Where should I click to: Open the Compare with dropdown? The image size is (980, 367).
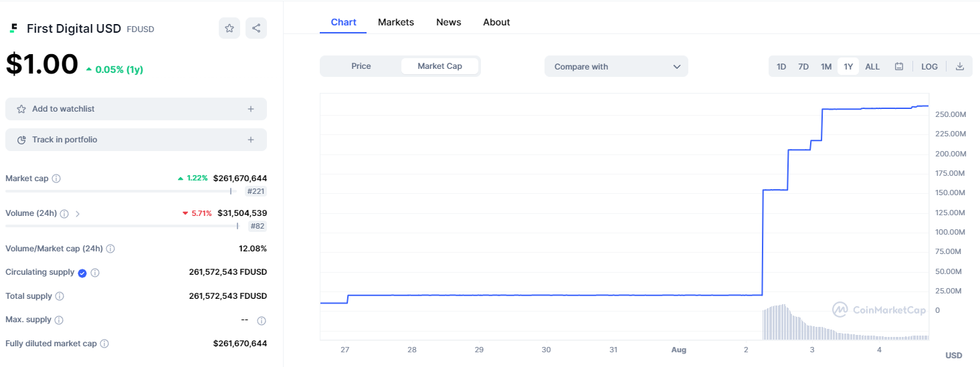[616, 67]
